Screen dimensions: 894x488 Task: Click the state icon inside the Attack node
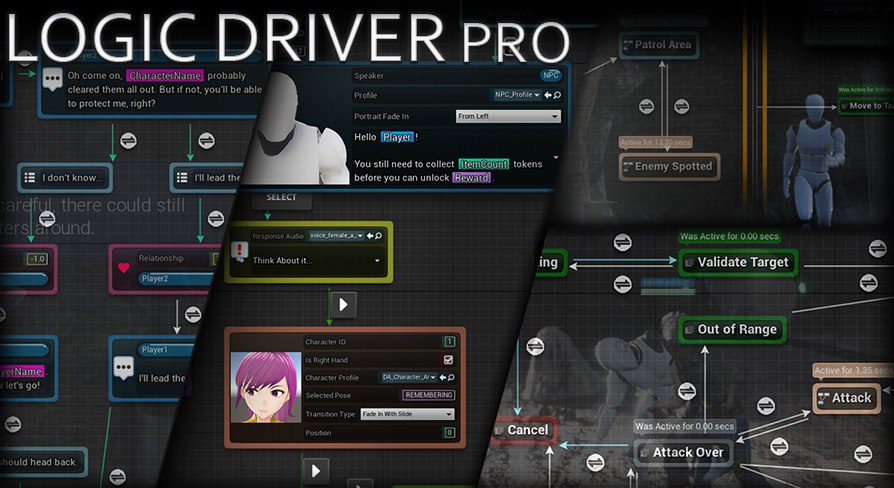pyautogui.click(x=823, y=398)
